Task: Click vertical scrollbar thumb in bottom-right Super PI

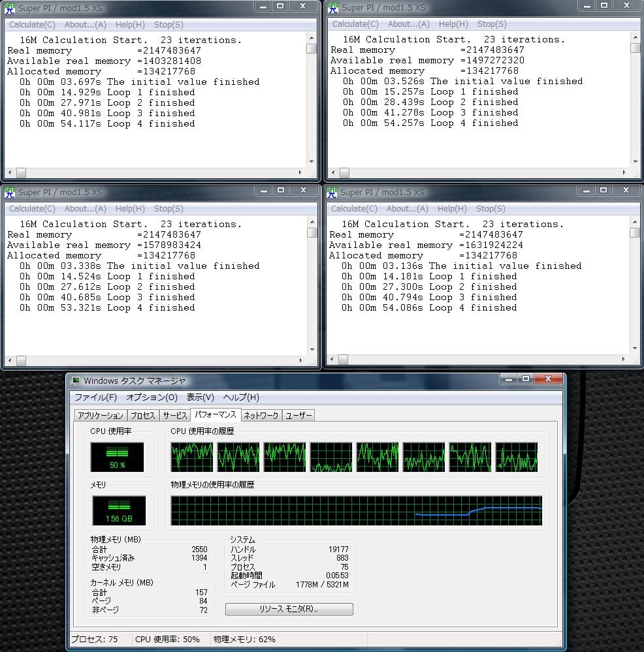Action: [634, 232]
